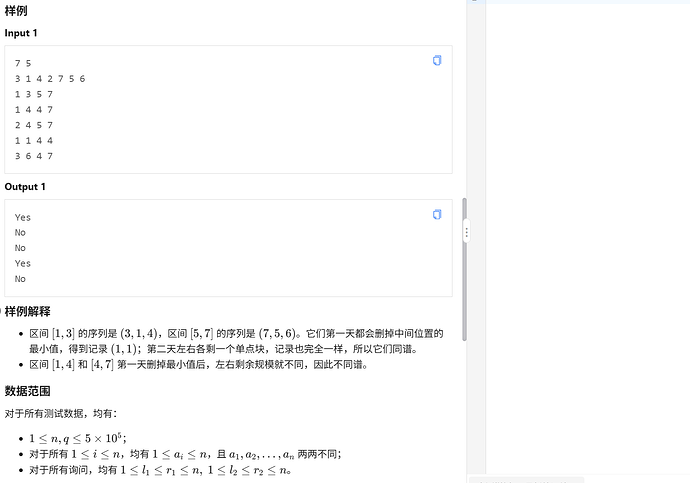The height and width of the screenshot is (483, 690).
Task: Click the first input line '7 5'
Action: (23, 63)
